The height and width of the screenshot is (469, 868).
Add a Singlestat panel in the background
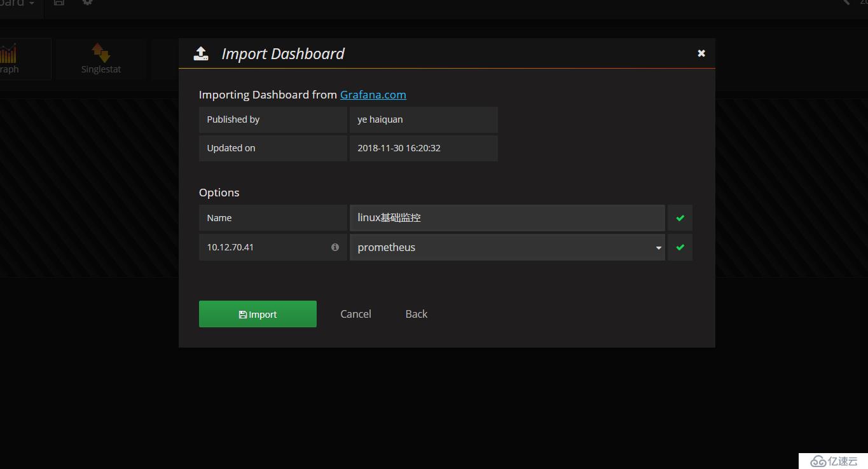101,59
